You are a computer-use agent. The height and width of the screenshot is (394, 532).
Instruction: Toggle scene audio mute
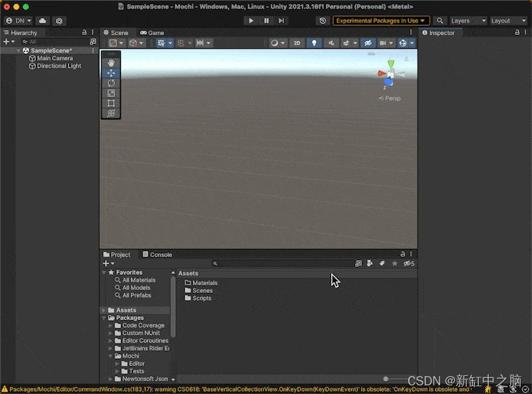[331, 43]
